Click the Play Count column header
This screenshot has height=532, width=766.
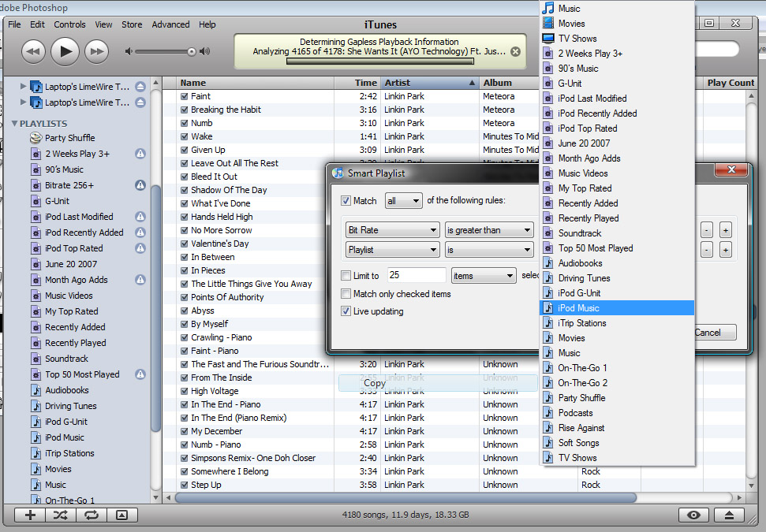731,83
